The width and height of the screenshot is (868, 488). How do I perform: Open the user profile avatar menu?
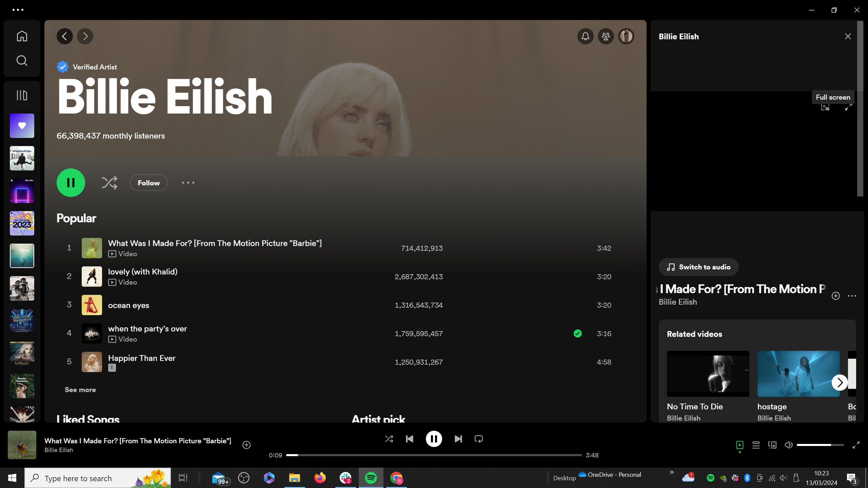pyautogui.click(x=626, y=36)
